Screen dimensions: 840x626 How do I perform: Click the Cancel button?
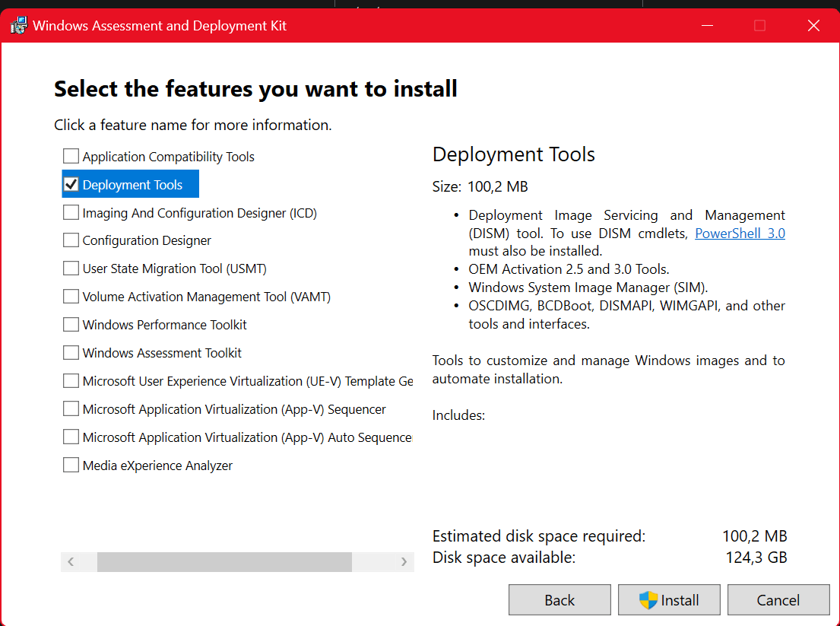pyautogui.click(x=778, y=599)
